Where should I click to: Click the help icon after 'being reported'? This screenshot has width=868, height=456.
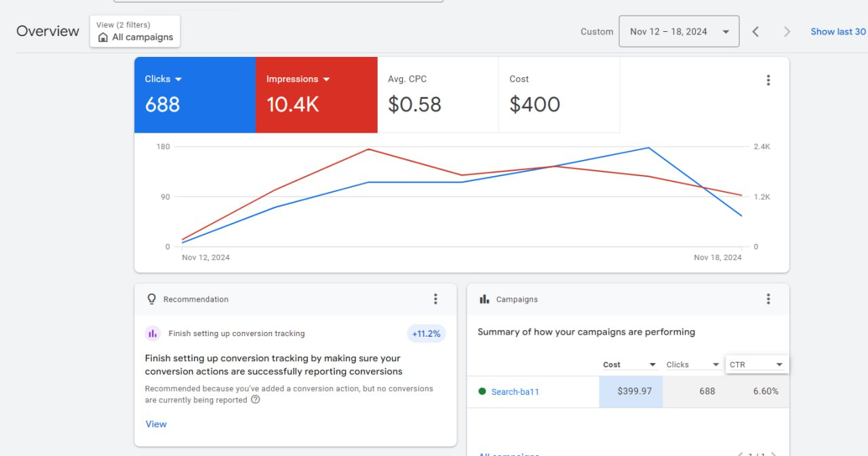click(x=256, y=400)
